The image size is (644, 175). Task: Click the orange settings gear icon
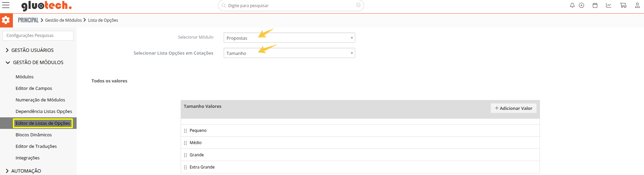click(6, 20)
